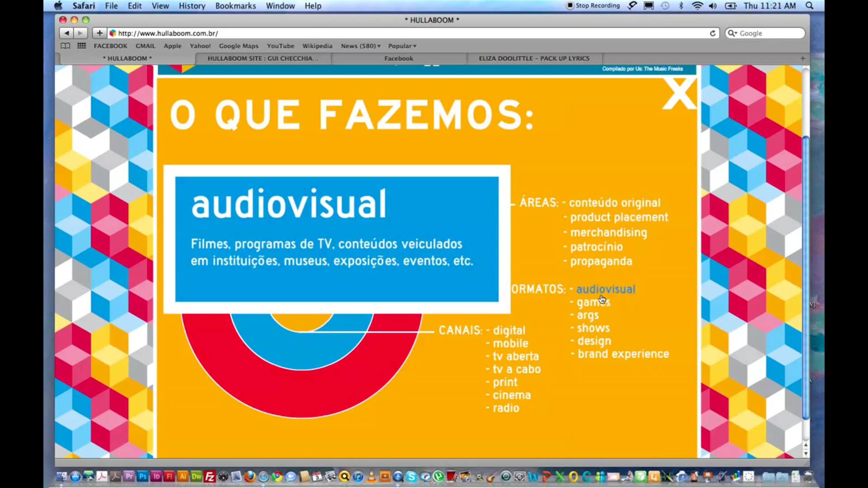Viewport: 868px width, 488px height.
Task: Switch to the ELIZA DOOLITTLE - PACK UP LYRICS tab
Action: coord(534,58)
